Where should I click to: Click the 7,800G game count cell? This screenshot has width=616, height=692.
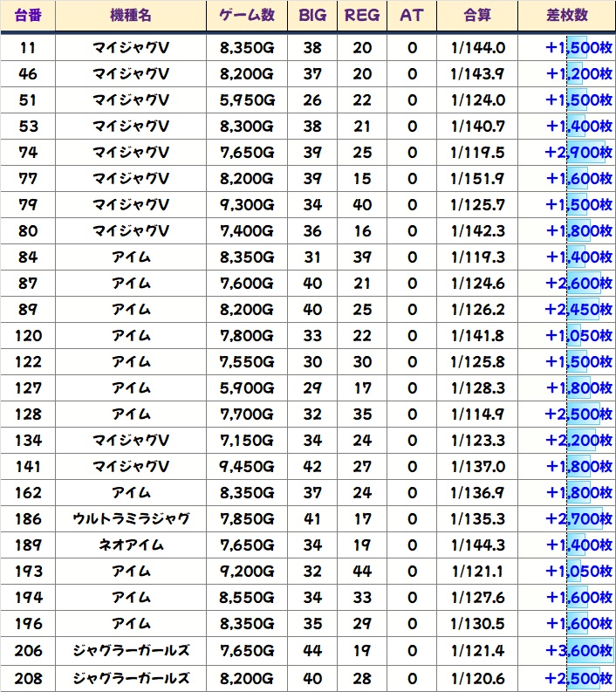[x=247, y=336]
